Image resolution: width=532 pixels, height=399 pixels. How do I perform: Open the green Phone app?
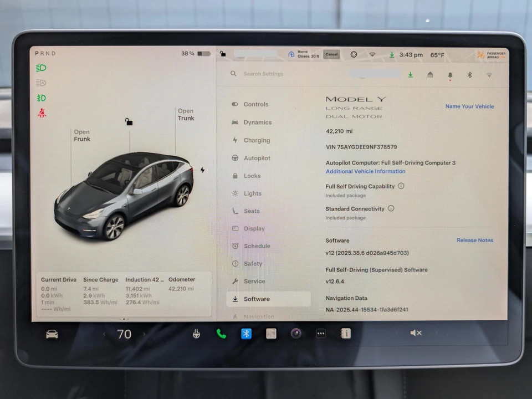pos(221,334)
